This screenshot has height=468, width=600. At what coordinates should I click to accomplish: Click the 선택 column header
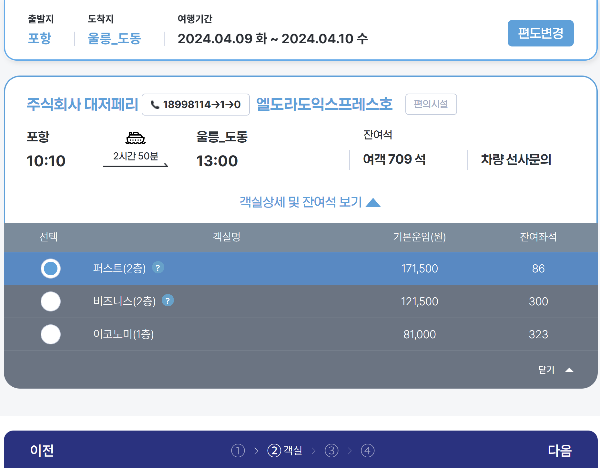click(49, 237)
